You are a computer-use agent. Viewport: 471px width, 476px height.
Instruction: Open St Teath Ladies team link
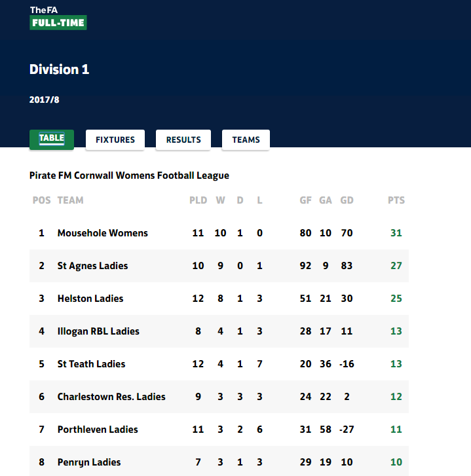pos(92,364)
